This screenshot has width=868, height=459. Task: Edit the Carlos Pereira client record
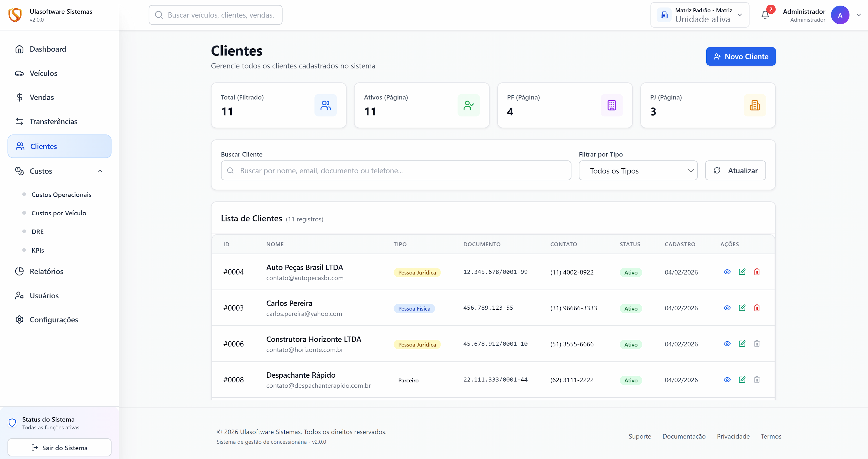[742, 308]
